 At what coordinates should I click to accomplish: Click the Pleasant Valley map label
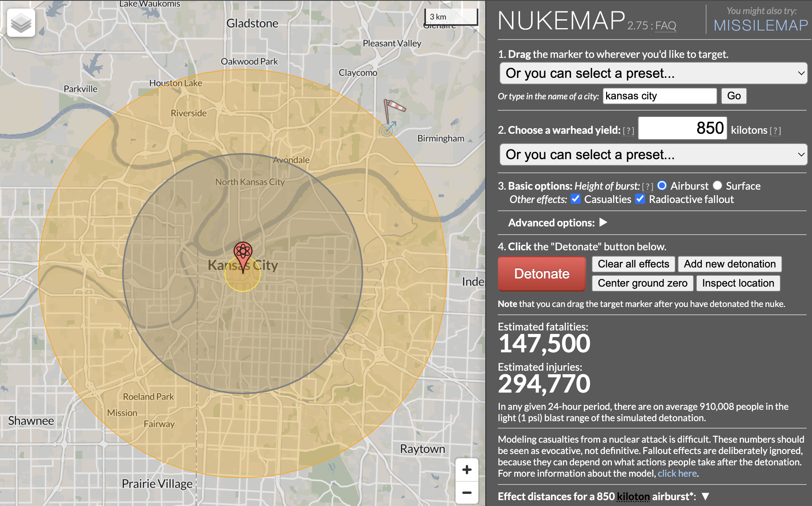(x=392, y=43)
